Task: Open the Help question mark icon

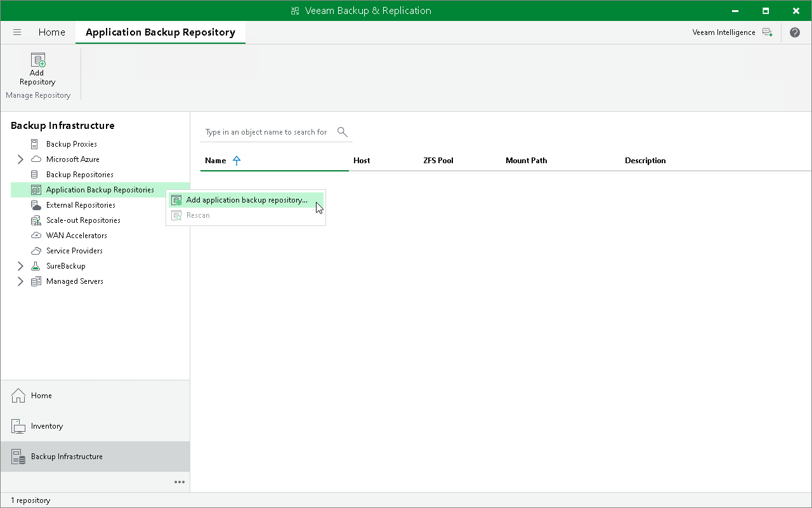Action: click(795, 32)
